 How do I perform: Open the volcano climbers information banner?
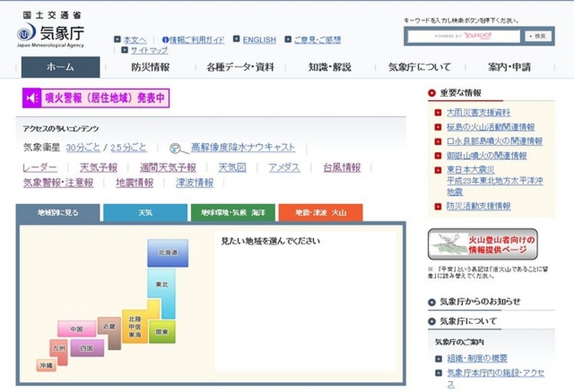[482, 244]
